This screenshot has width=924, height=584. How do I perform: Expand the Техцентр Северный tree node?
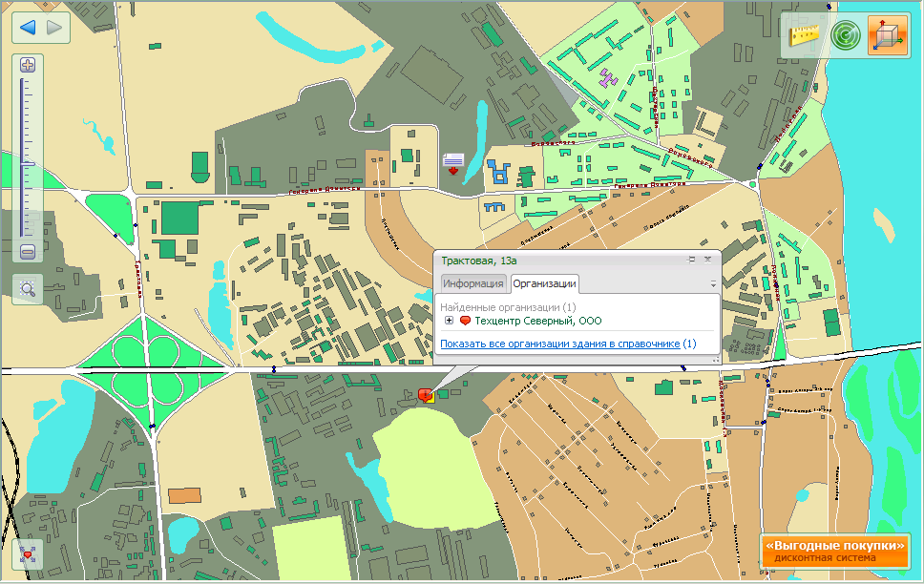pyautogui.click(x=450, y=321)
